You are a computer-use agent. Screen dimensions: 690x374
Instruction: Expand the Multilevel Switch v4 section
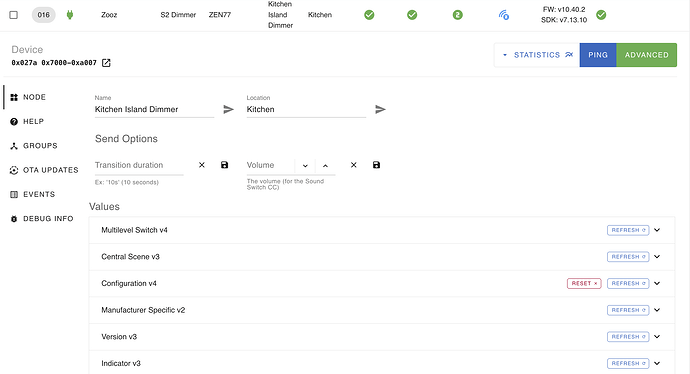[x=657, y=230]
